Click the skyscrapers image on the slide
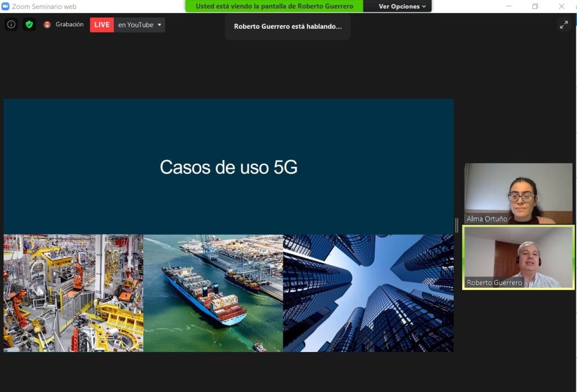Image resolution: width=577 pixels, height=392 pixels. tap(368, 293)
